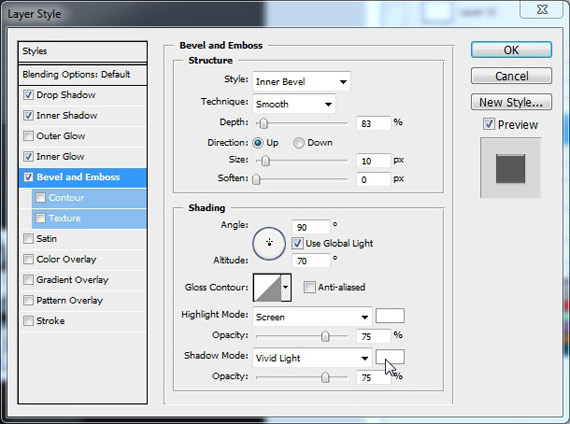Image resolution: width=570 pixels, height=424 pixels.
Task: Open the Shadow Mode dropdown showing Vivid Light
Action: (312, 358)
